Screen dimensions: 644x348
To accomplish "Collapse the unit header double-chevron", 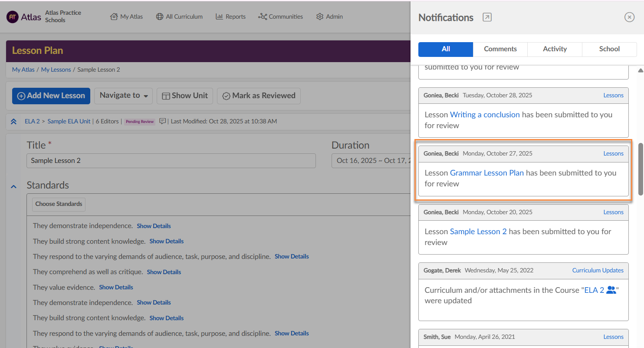I will pos(13,122).
